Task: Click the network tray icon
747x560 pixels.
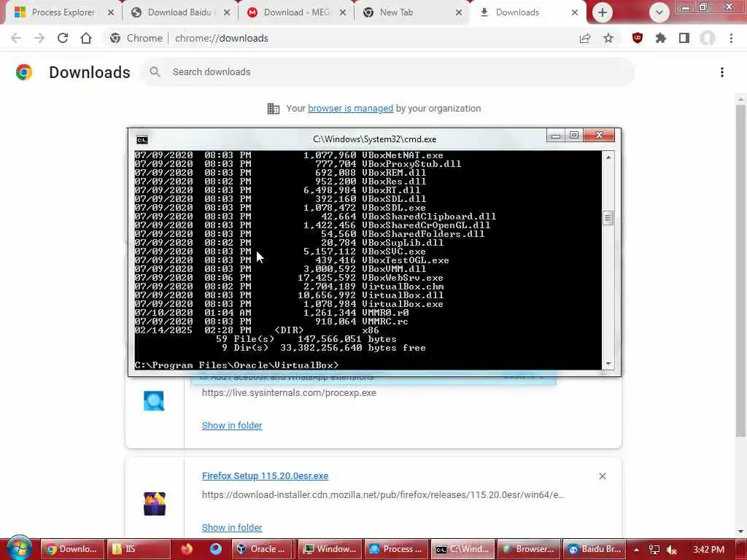Action: (x=654, y=550)
